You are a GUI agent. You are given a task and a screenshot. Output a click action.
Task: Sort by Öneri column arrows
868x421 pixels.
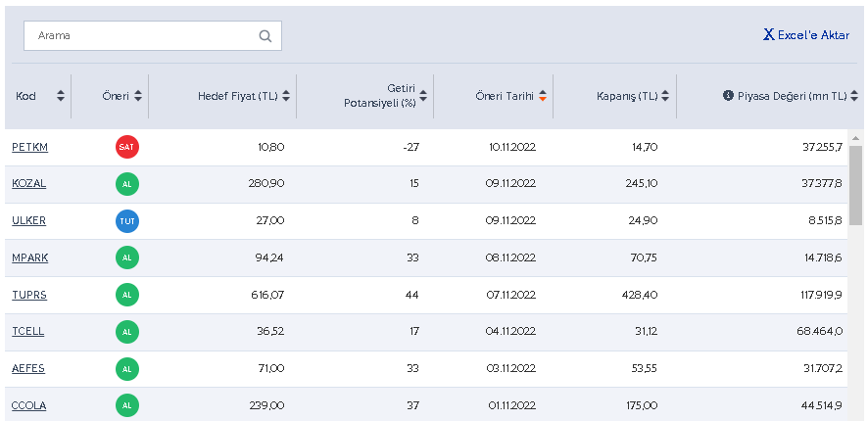(x=138, y=96)
